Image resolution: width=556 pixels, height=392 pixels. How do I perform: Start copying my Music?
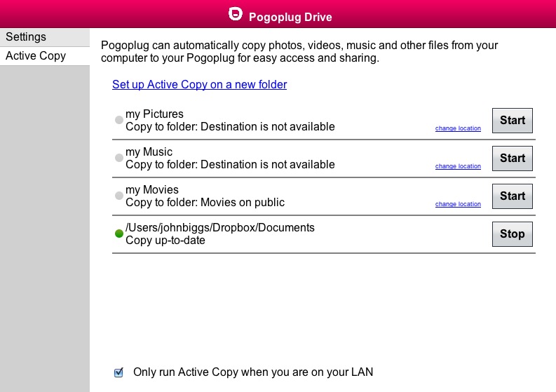(x=512, y=158)
